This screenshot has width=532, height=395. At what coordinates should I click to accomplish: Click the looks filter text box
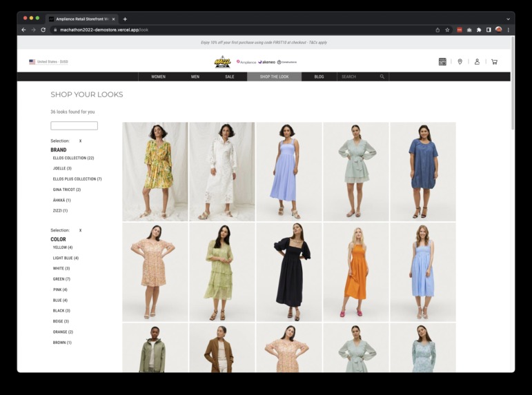click(x=74, y=125)
